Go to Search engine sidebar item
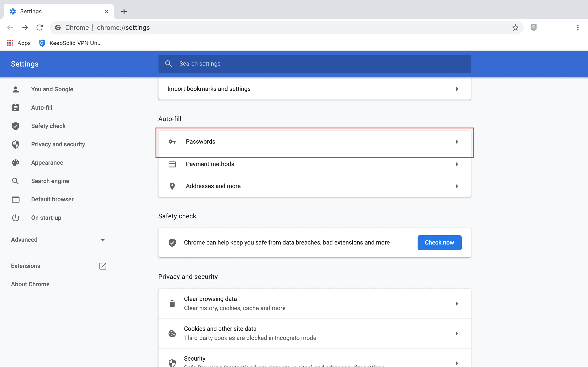 (x=50, y=181)
